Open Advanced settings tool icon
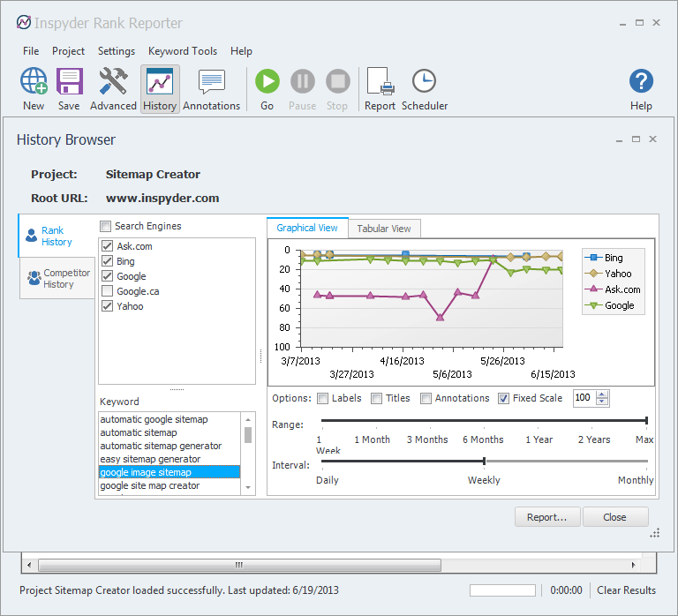The height and width of the screenshot is (616, 678). click(x=113, y=82)
